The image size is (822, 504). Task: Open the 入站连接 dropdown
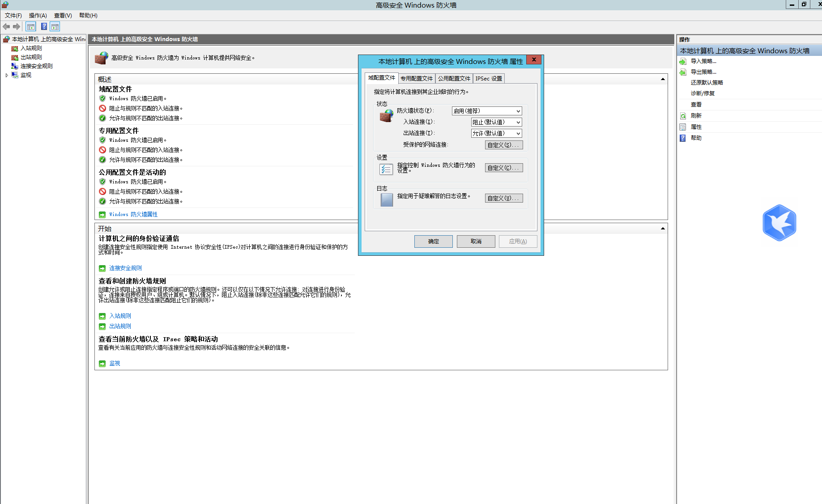pyautogui.click(x=497, y=122)
